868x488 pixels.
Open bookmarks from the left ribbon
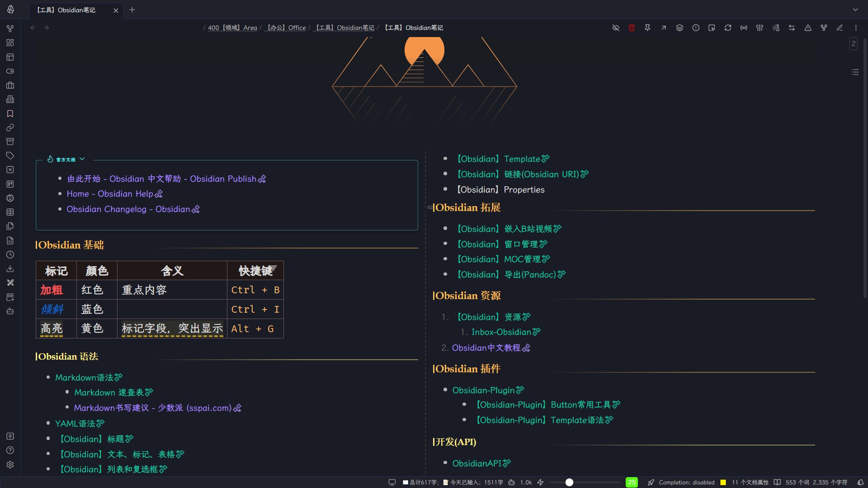click(x=10, y=113)
